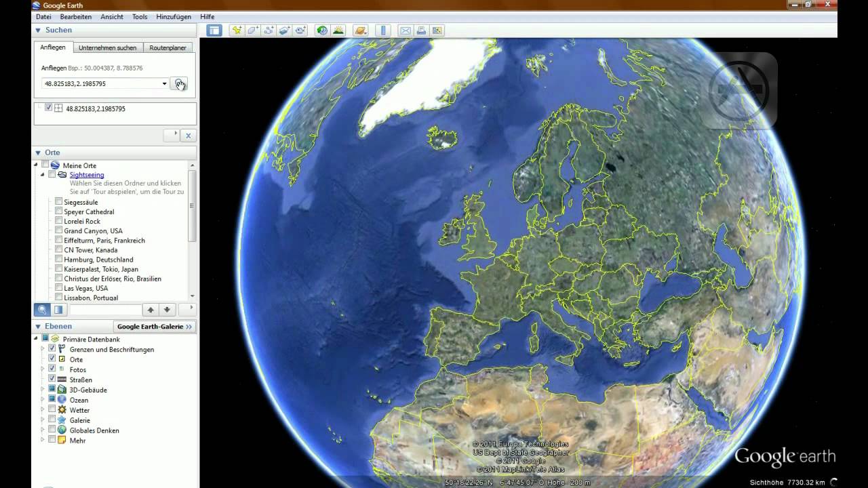Clear search results with the X button
The image size is (868, 488).
189,136
